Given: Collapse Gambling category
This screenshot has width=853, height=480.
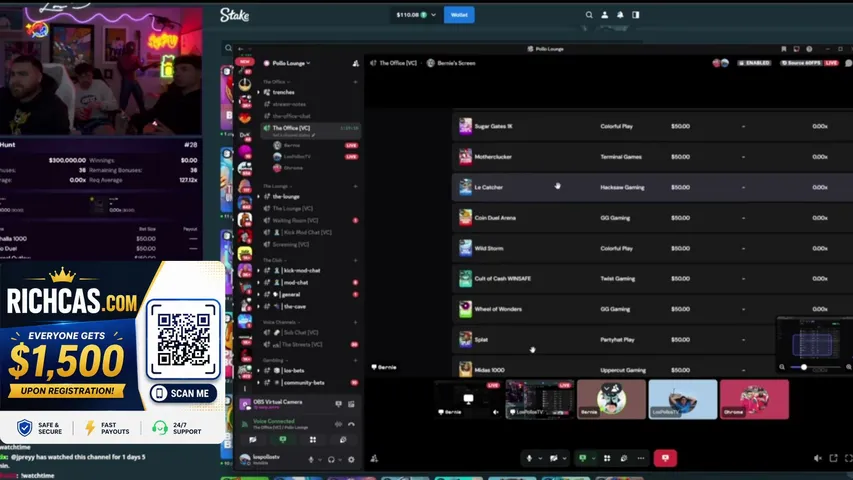Looking at the screenshot, I should point(275,360).
